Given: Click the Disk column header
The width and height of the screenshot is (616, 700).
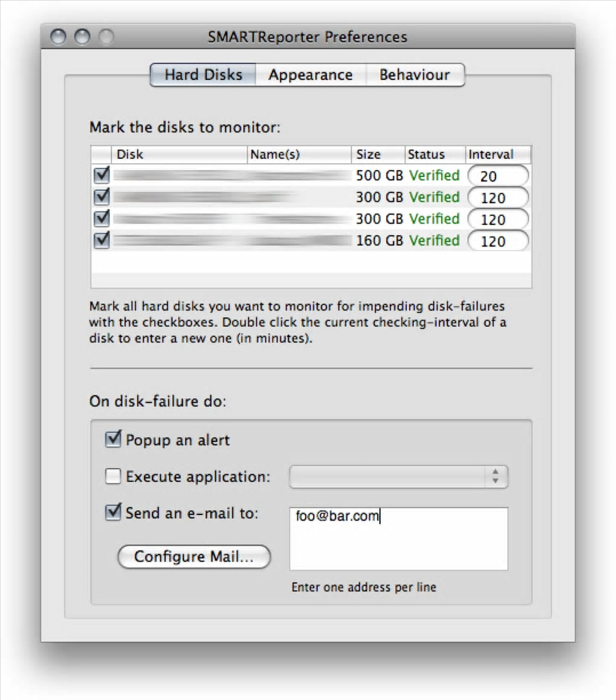Looking at the screenshot, I should (179, 154).
